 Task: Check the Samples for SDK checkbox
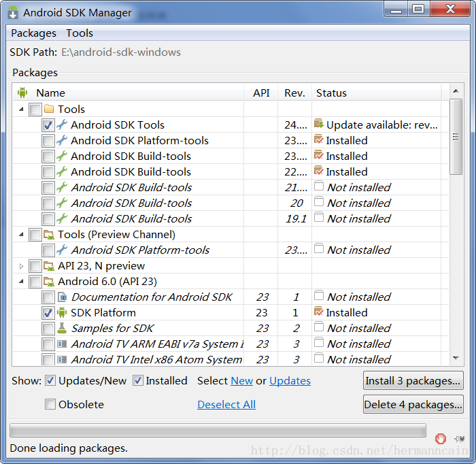pos(48,329)
